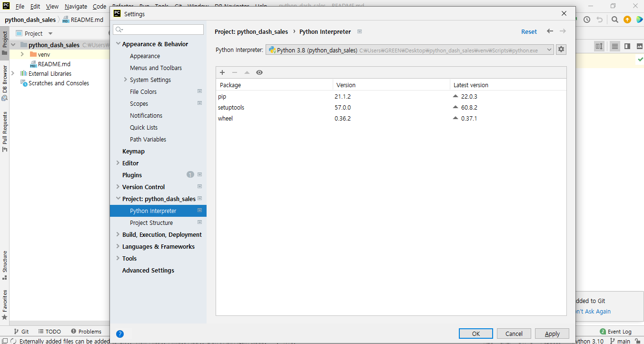Open the Structure side panel tab

pyautogui.click(x=5, y=265)
